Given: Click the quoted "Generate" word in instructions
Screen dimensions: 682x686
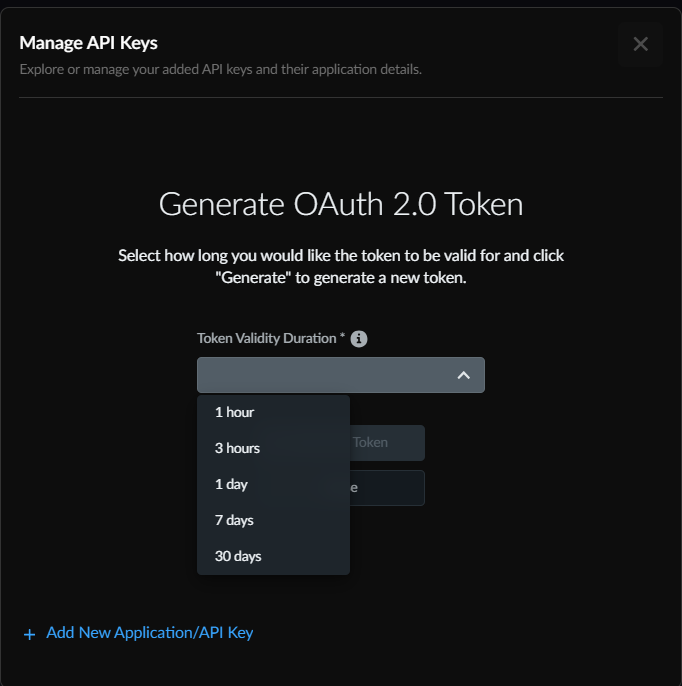Looking at the screenshot, I should point(252,279).
